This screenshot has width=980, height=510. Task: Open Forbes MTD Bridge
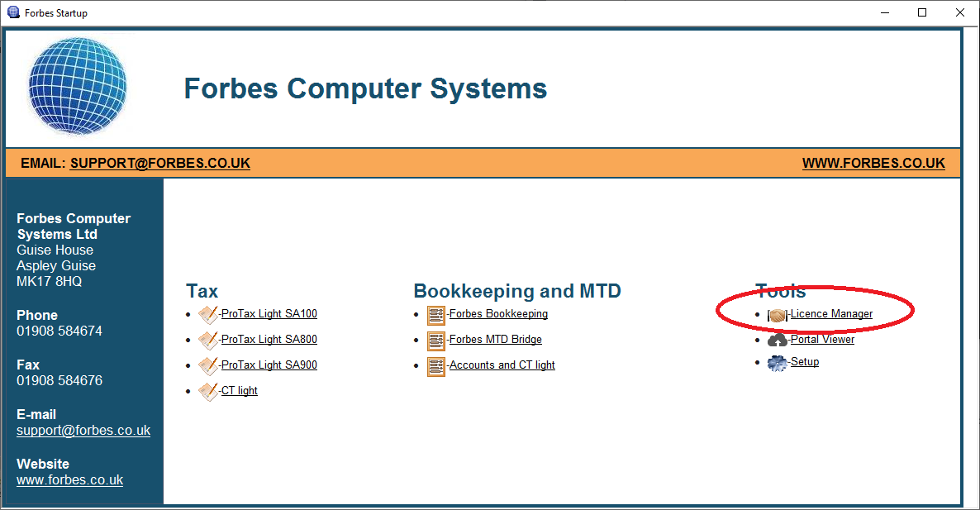click(x=496, y=340)
